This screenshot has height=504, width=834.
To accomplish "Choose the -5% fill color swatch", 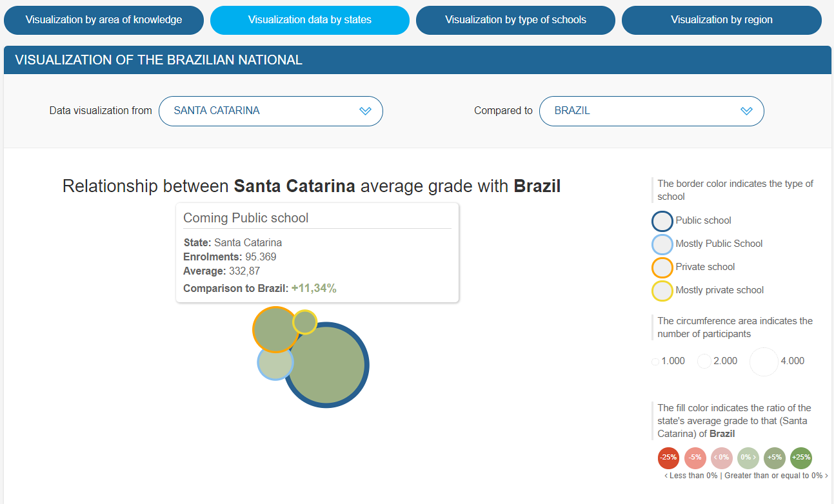I will tap(695, 458).
